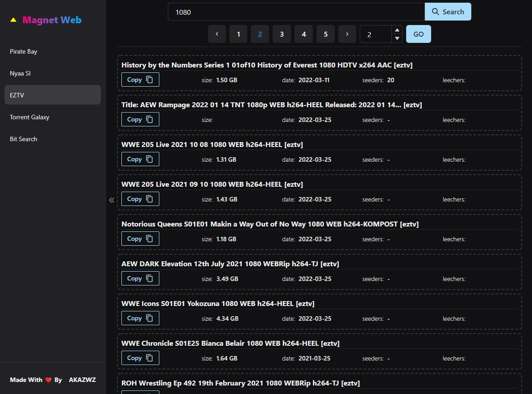Click the AEW DARK Elevation title
The height and width of the screenshot is (394, 532).
point(230,264)
